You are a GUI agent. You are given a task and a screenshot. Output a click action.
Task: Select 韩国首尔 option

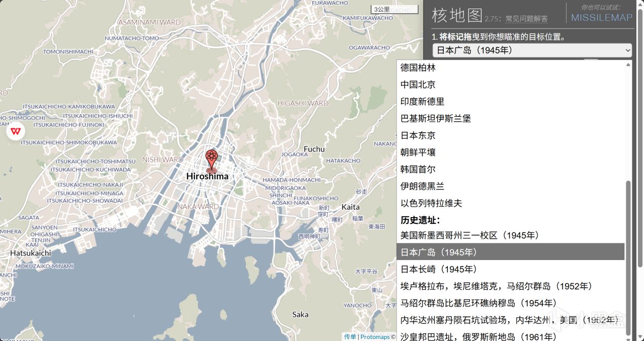pyautogui.click(x=510, y=169)
